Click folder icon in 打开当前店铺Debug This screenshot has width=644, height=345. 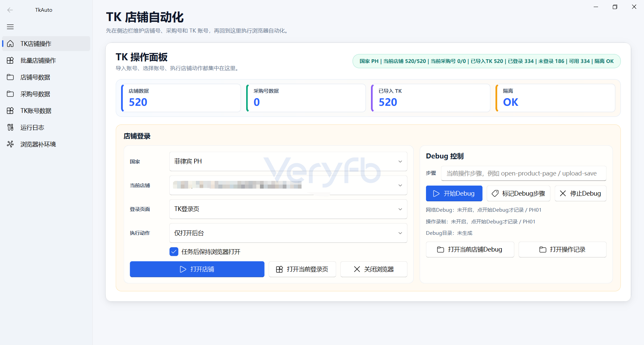tap(440, 250)
